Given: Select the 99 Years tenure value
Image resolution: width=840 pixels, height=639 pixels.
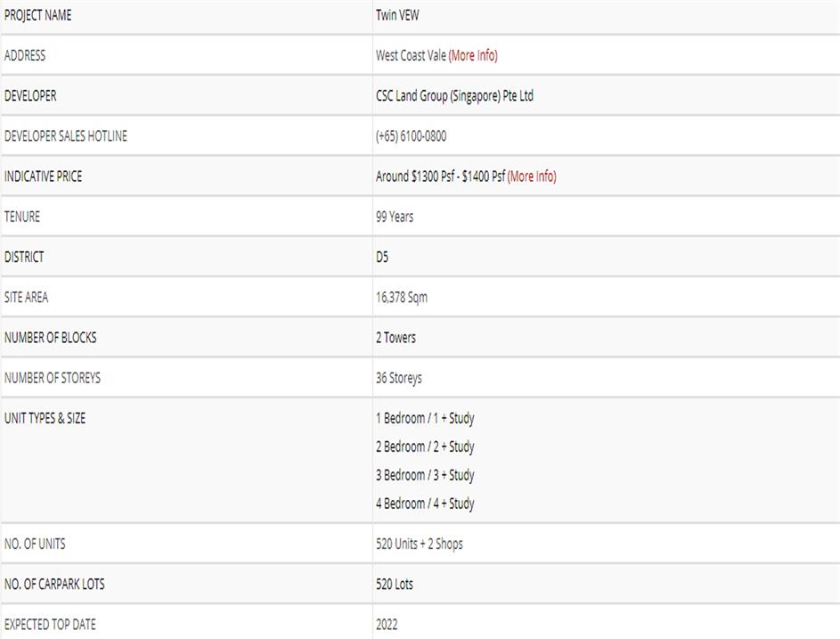Looking at the screenshot, I should 395,217.
